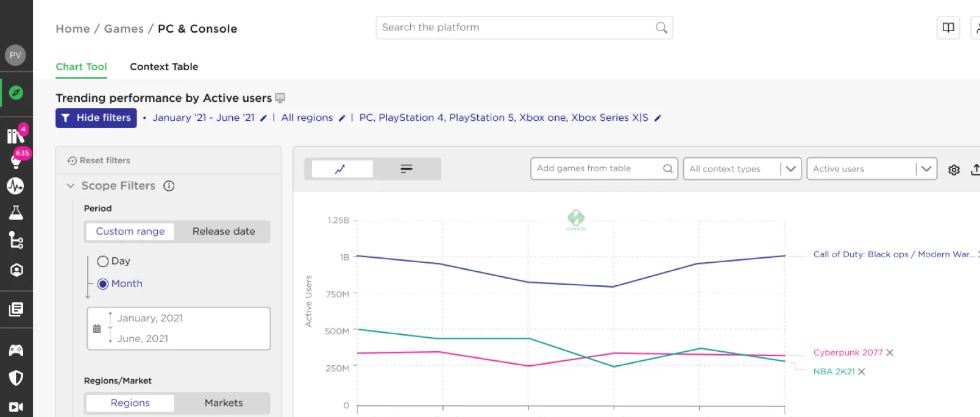Open the Context Table tab
Image resolution: width=980 pixels, height=417 pixels.
coord(164,67)
